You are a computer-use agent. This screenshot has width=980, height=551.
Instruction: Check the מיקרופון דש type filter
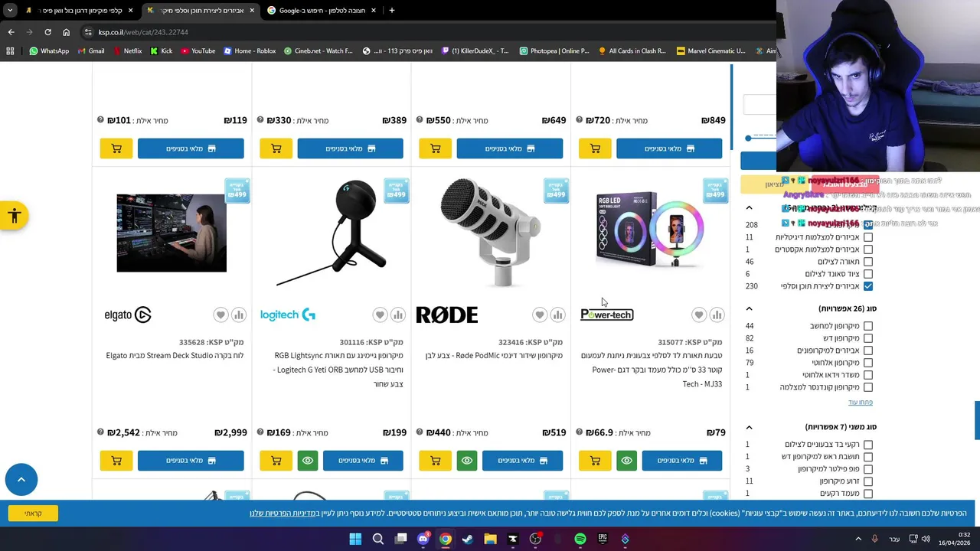(x=867, y=338)
